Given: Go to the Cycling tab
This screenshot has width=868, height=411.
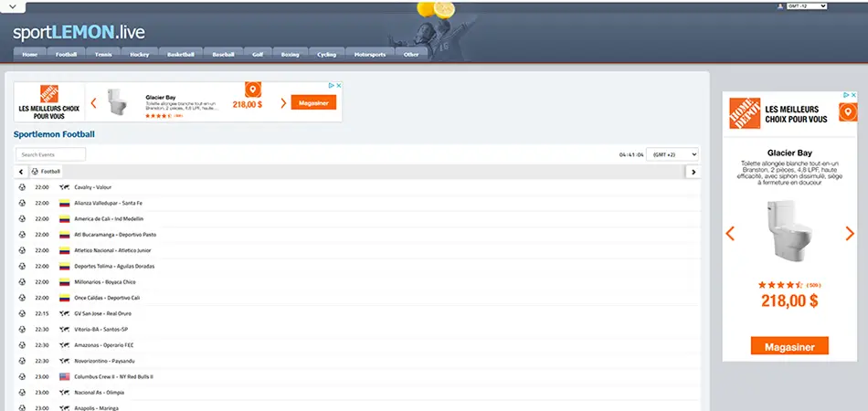Looking at the screenshot, I should pyautogui.click(x=326, y=54).
